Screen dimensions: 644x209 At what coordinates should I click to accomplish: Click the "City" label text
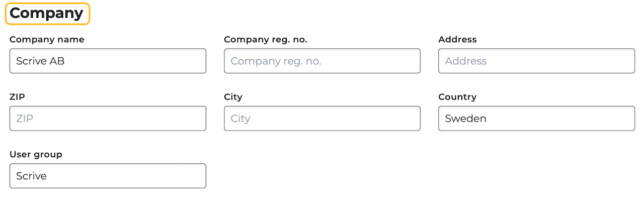233,97
